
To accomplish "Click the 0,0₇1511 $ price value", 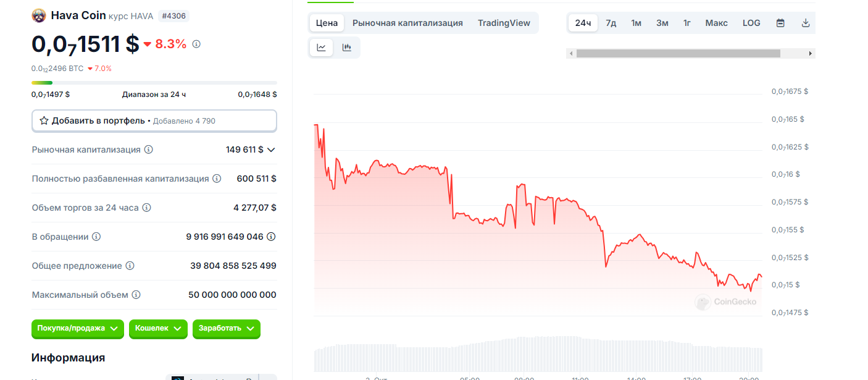I will point(85,44).
